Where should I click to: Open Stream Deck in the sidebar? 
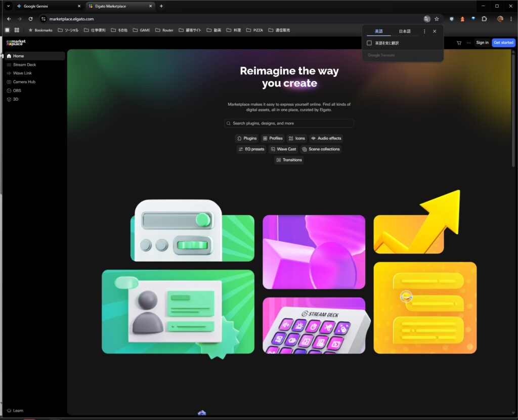pyautogui.click(x=24, y=65)
